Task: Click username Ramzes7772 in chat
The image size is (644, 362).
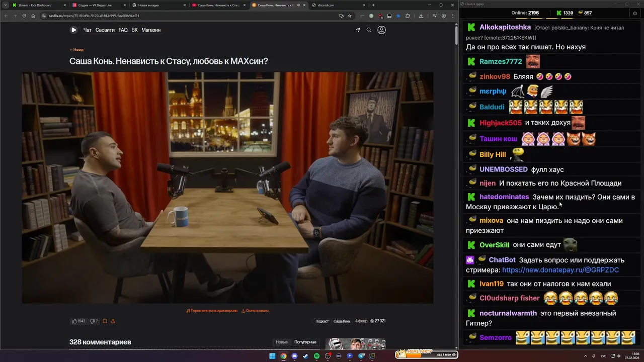Action: click(x=501, y=61)
